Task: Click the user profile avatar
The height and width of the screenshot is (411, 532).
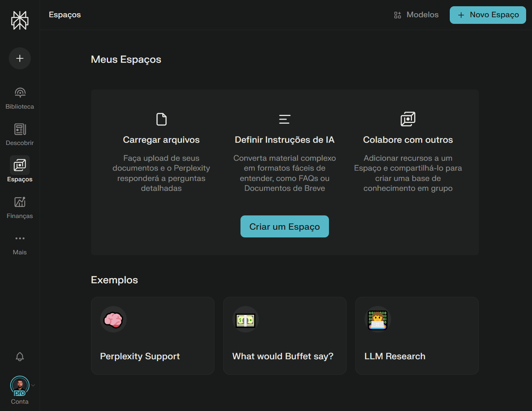Action: (x=19, y=385)
